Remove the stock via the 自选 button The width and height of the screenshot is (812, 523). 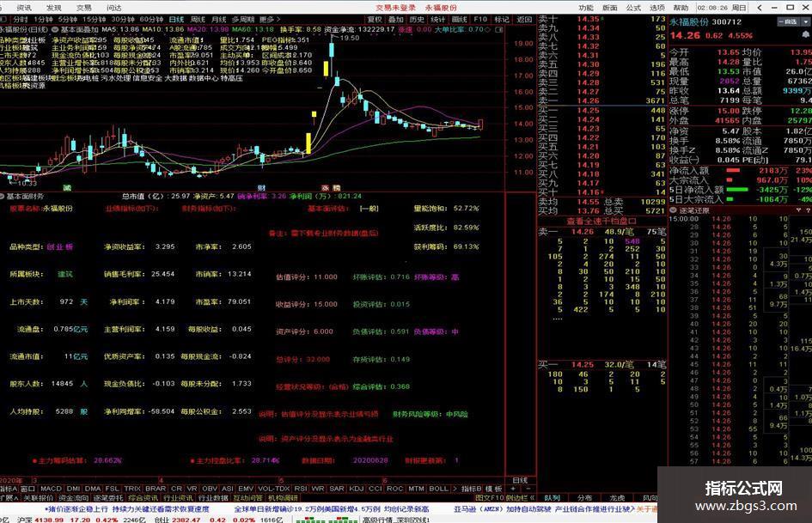788,21
